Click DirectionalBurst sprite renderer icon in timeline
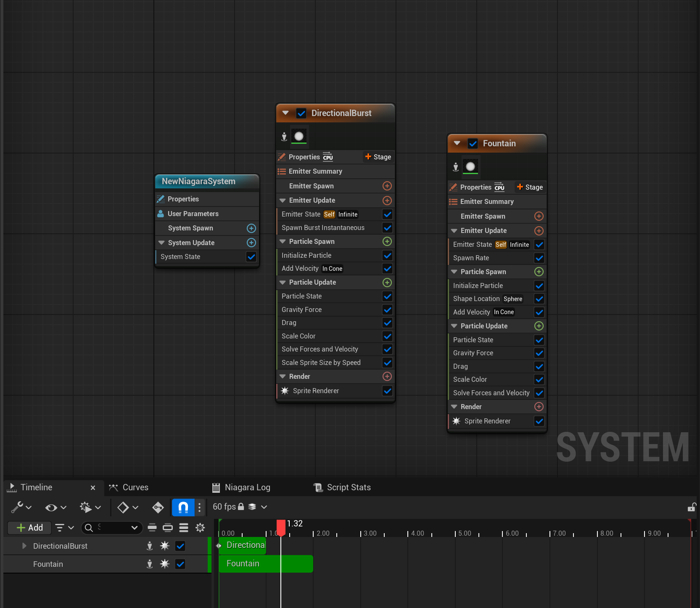This screenshot has height=608, width=700. point(165,546)
